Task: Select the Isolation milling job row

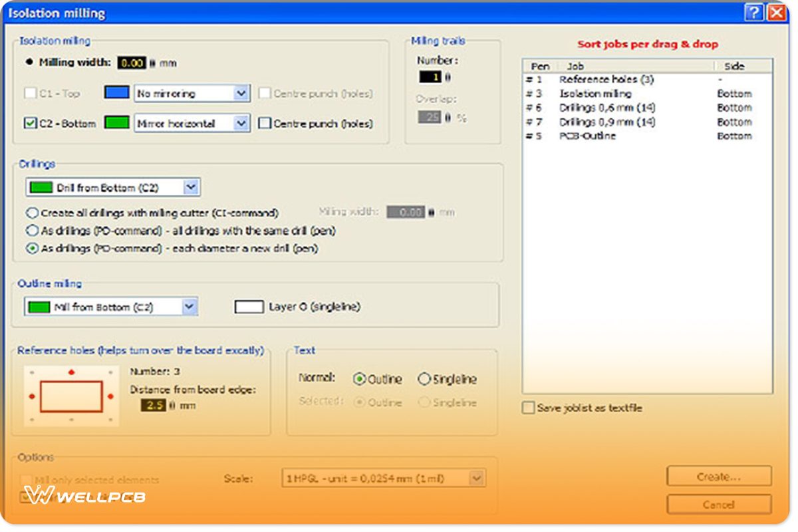Action: [595, 94]
